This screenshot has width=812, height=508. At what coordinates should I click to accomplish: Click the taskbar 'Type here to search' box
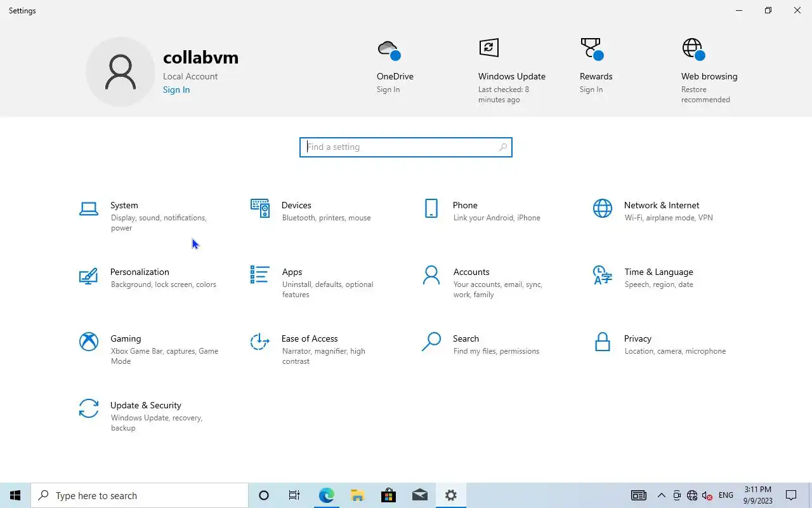140,495
